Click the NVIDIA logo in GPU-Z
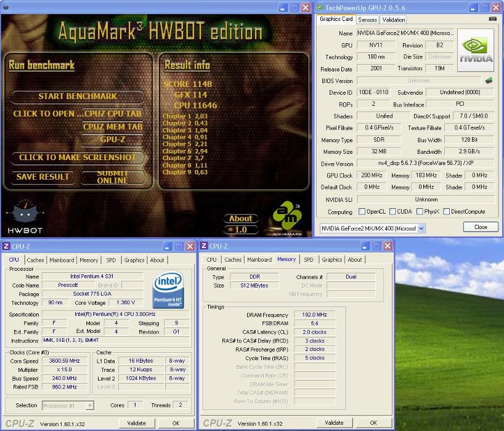504x431 pixels. 476,50
